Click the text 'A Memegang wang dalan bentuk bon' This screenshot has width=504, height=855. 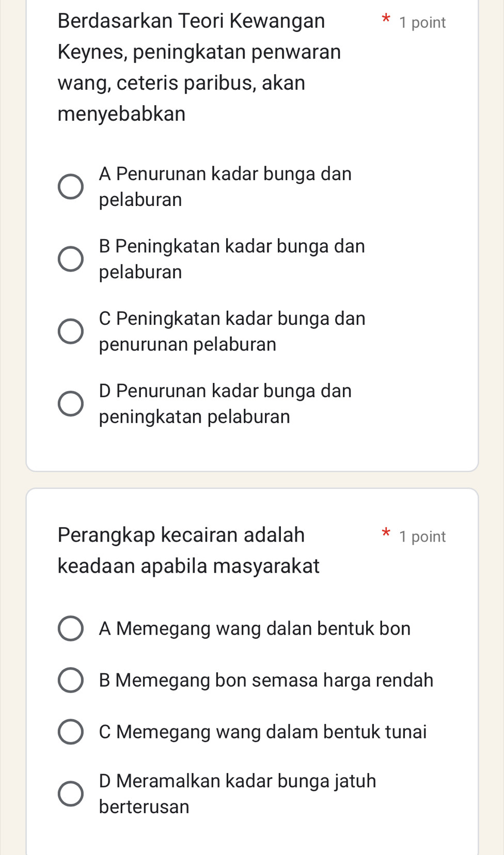(x=255, y=628)
